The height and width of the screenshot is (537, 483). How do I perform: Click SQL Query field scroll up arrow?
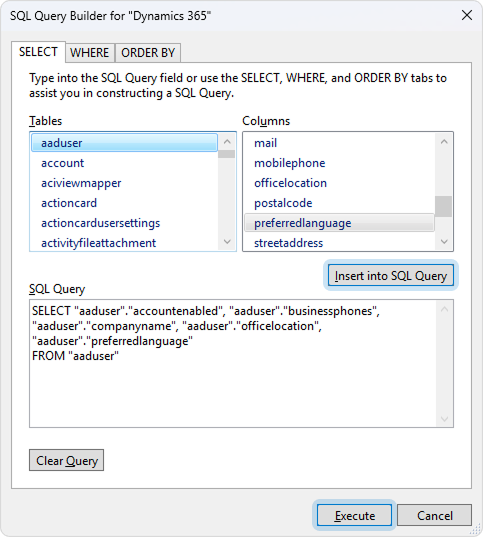click(444, 309)
